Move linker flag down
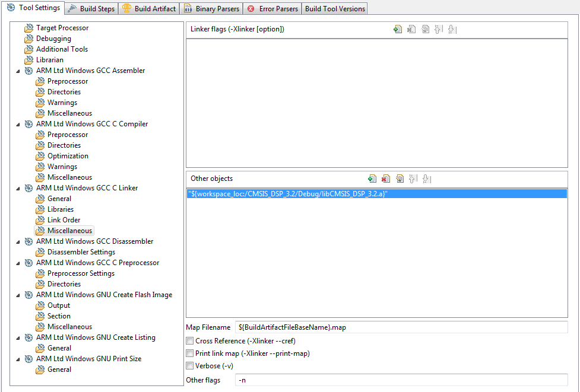 pyautogui.click(x=452, y=29)
